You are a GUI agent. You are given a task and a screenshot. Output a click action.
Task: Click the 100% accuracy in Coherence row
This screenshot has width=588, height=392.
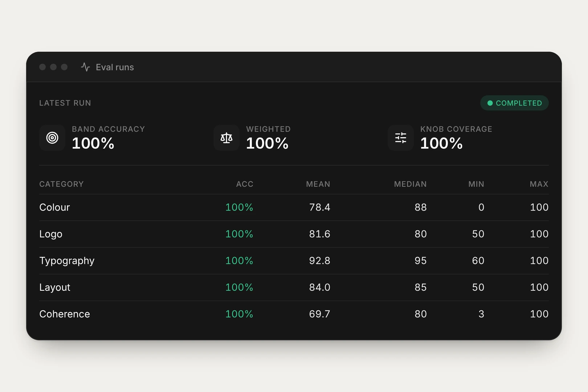(x=239, y=314)
